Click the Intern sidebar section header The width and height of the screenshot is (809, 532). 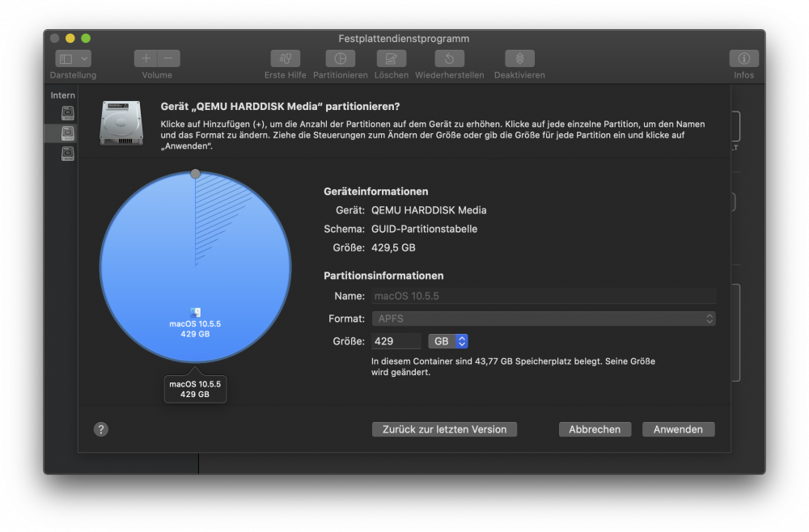(x=62, y=95)
